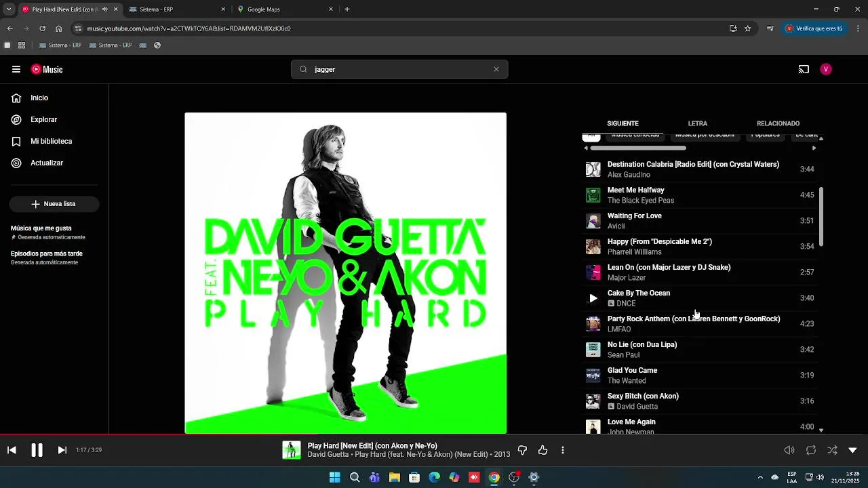Open the site information icon
Screen dimensions: 868x488
click(78, 28)
